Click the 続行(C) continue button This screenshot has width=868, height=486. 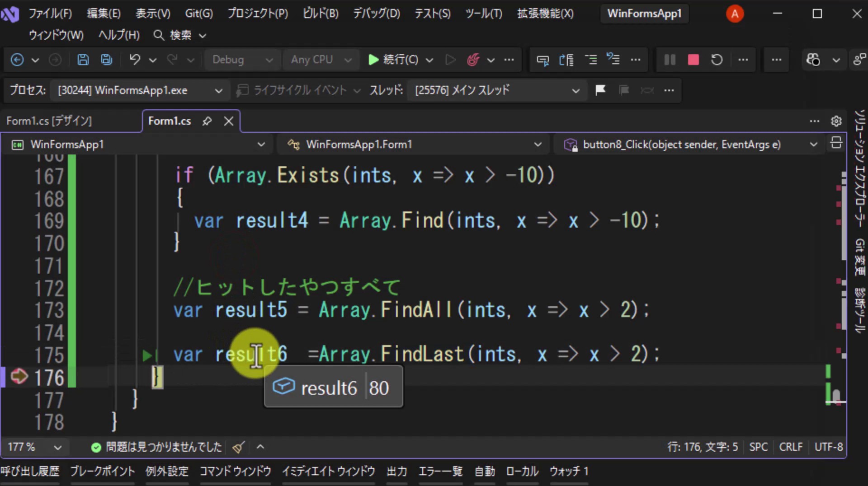point(393,60)
